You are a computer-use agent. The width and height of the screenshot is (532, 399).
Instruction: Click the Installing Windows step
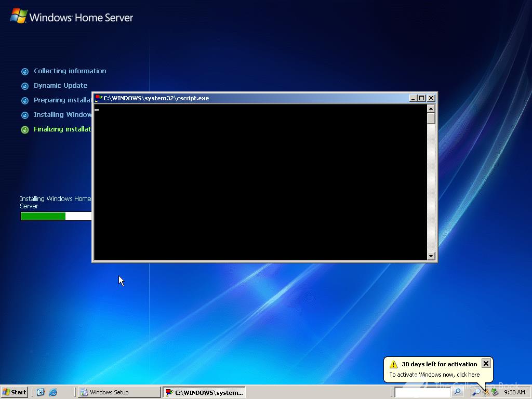56,115
